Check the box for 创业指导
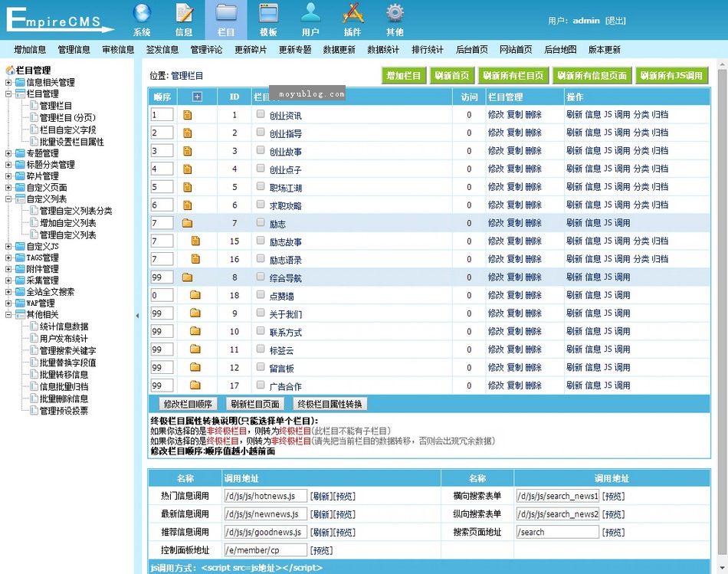728x574 pixels. pyautogui.click(x=261, y=132)
